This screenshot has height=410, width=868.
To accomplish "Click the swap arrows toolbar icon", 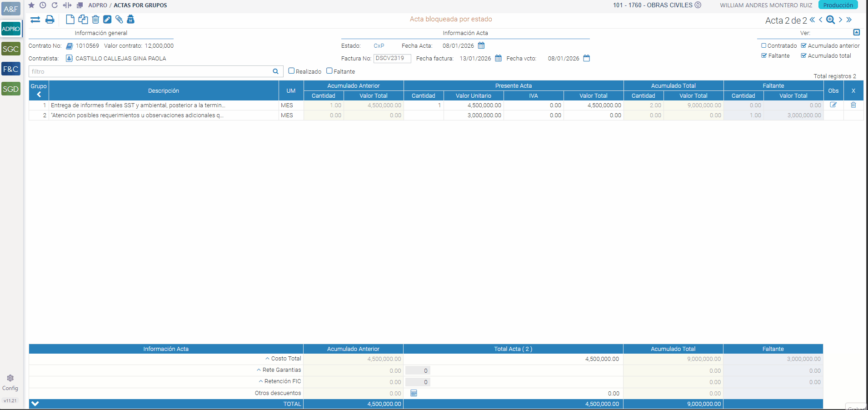I will coord(35,20).
